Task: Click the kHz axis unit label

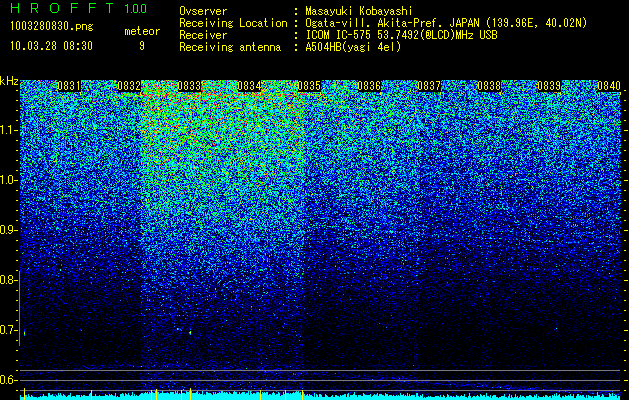Action: coord(9,81)
